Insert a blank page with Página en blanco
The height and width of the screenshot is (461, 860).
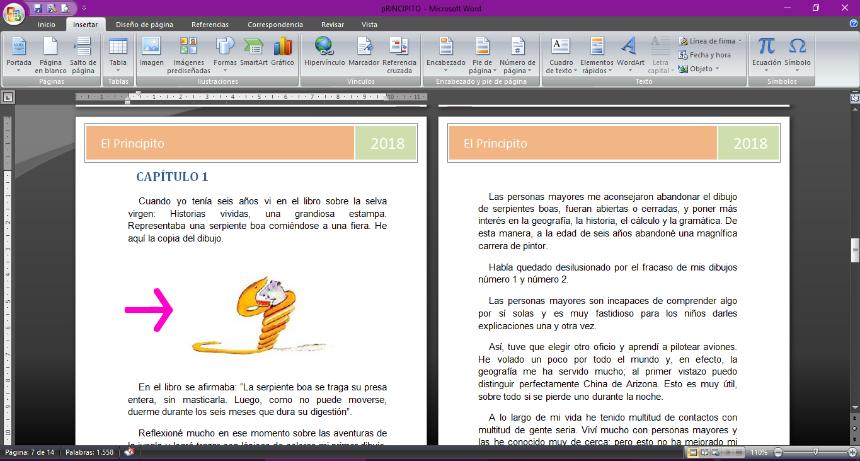click(x=50, y=55)
